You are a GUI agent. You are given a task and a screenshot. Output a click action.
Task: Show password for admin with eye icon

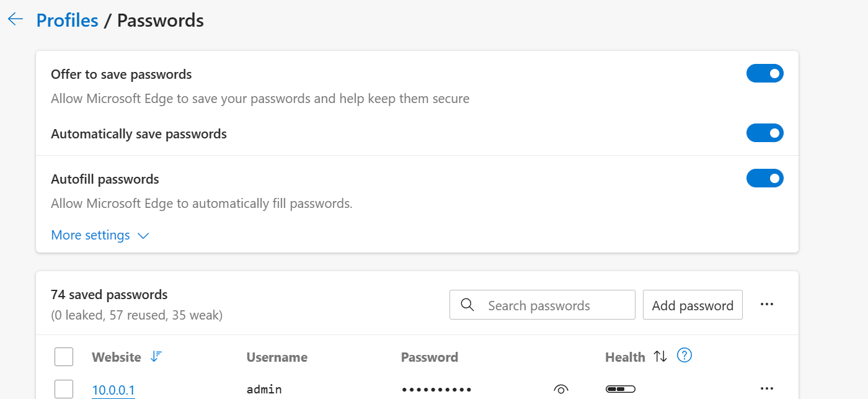[560, 389]
